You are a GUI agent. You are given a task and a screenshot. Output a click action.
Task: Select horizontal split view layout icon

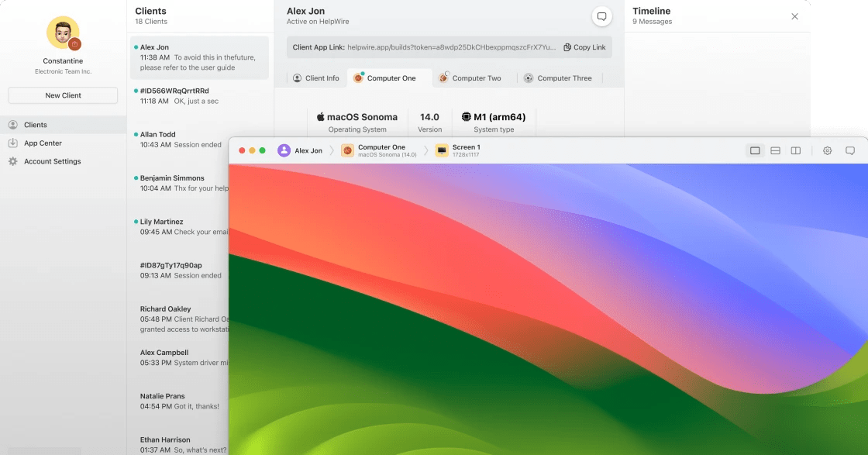[x=776, y=150]
